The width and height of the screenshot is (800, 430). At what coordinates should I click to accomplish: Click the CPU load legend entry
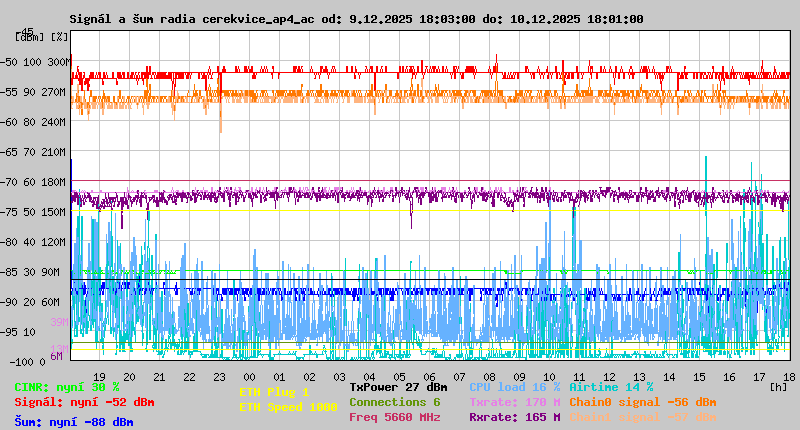point(514,387)
